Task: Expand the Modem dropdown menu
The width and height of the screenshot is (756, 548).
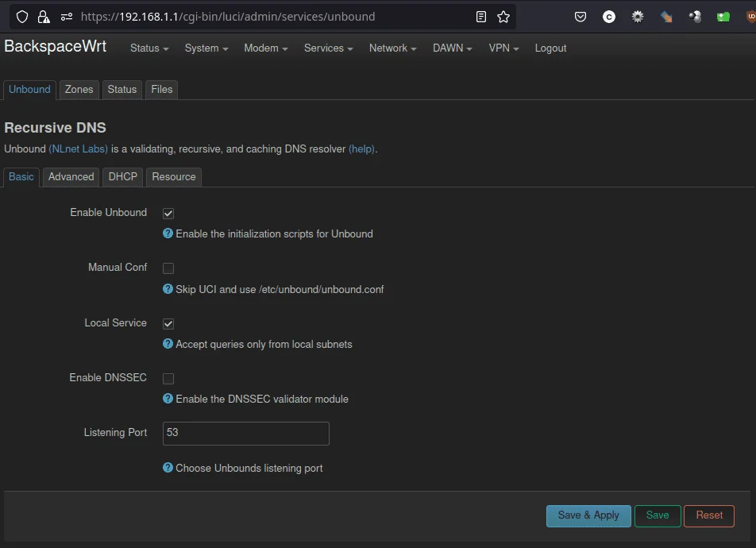Action: tap(266, 48)
